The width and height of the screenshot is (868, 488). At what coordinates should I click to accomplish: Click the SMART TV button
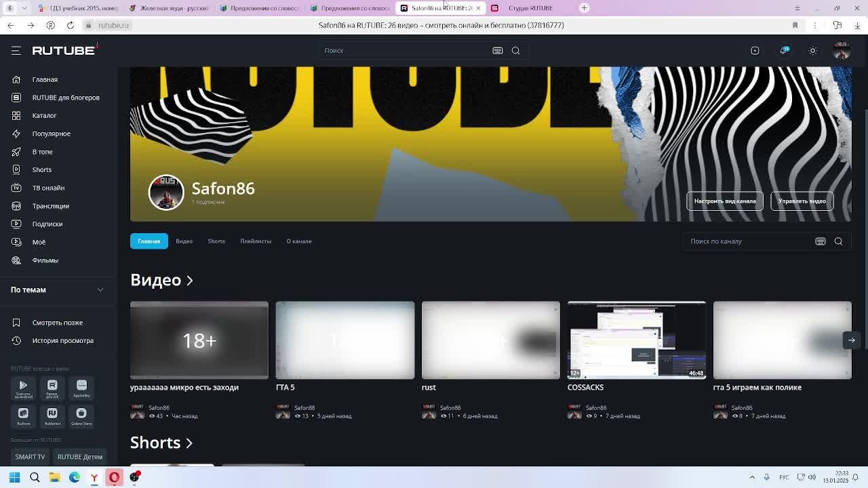30,457
